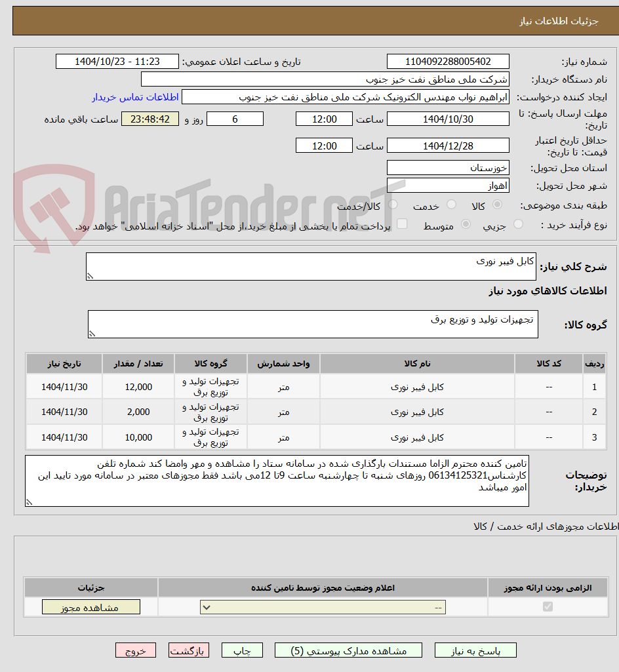619x672 pixels.
Task: Click the price validity time field next to 1404/12/28
Action: pos(324,146)
